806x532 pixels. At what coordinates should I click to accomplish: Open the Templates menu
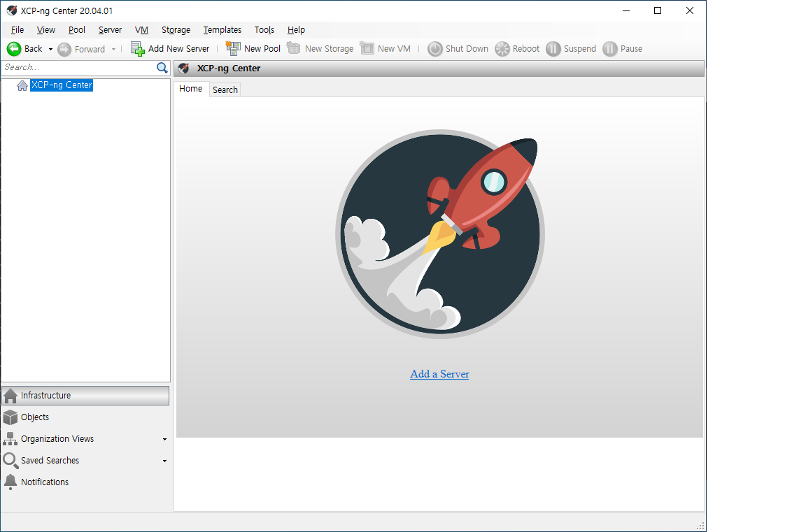[x=222, y=30]
